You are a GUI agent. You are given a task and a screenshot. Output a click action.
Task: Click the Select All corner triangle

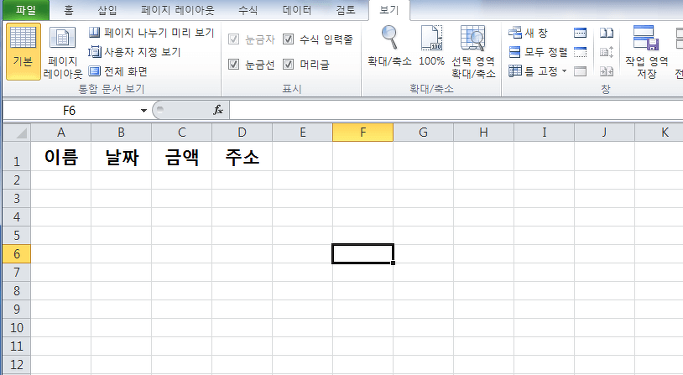point(17,132)
